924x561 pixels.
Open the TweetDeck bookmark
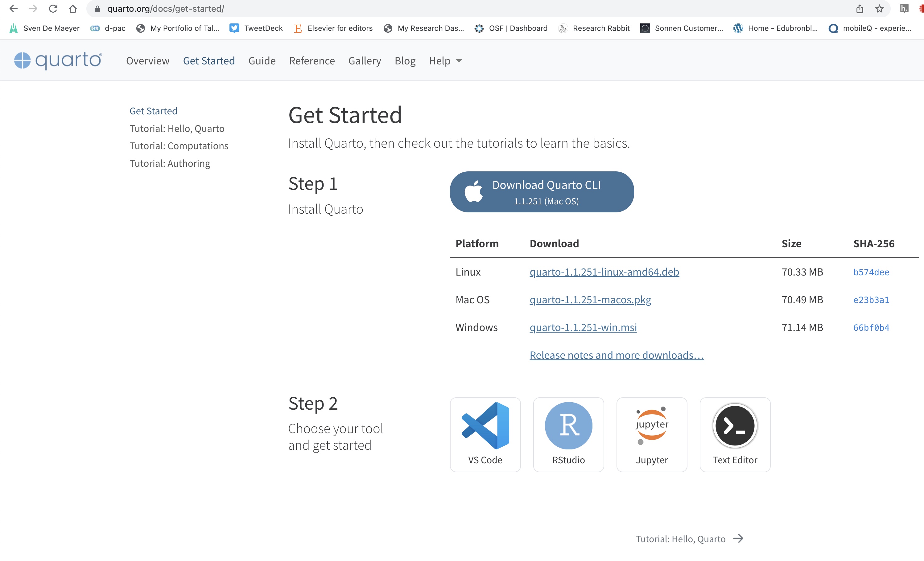[256, 28]
